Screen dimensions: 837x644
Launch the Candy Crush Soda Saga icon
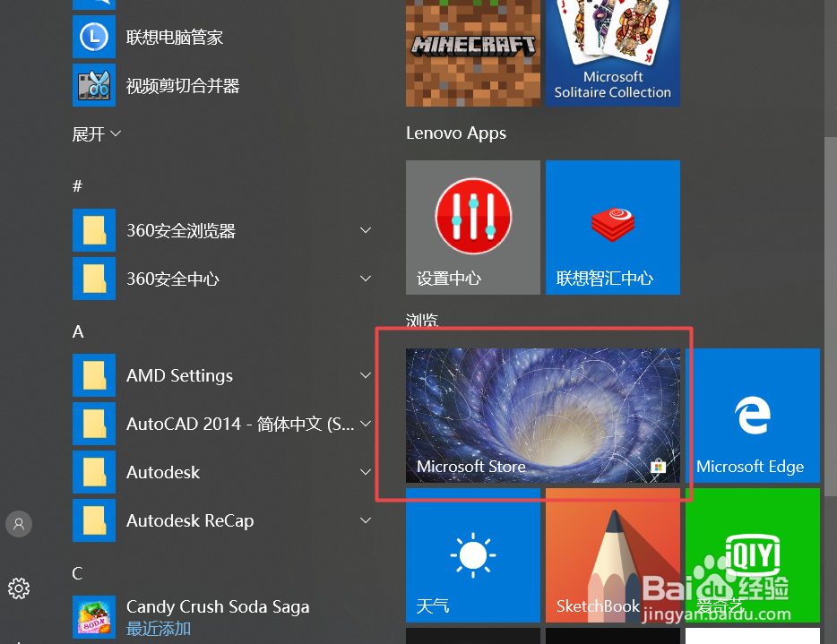pyautogui.click(x=94, y=617)
